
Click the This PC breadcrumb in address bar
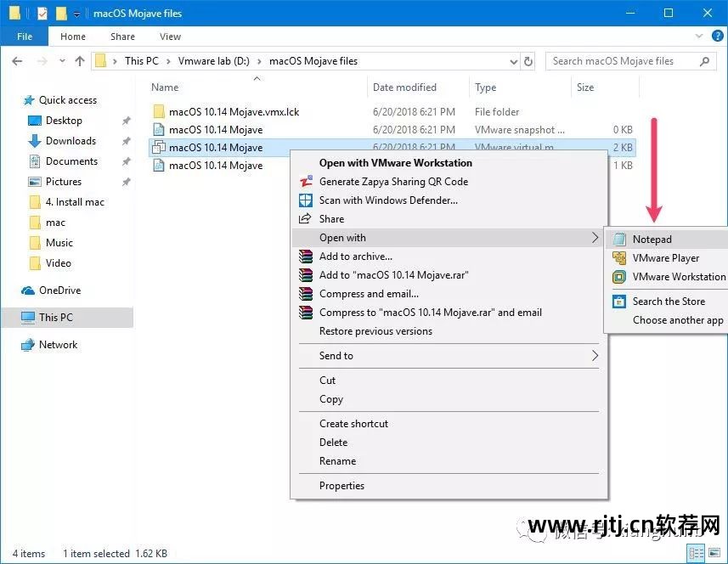pyautogui.click(x=142, y=61)
